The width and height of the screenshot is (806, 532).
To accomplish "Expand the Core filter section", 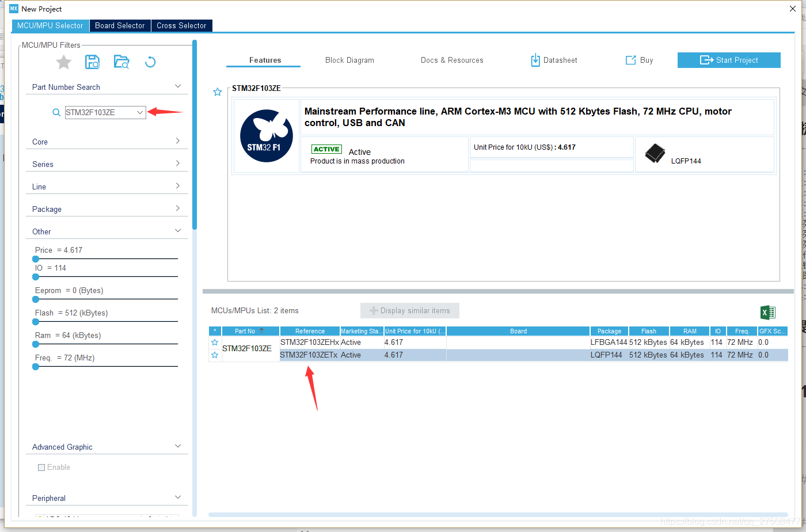I will [107, 142].
